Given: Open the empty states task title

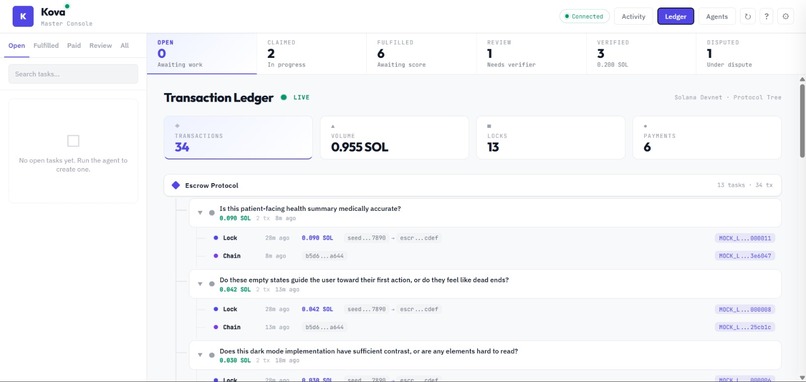Looking at the screenshot, I should pyautogui.click(x=364, y=280).
